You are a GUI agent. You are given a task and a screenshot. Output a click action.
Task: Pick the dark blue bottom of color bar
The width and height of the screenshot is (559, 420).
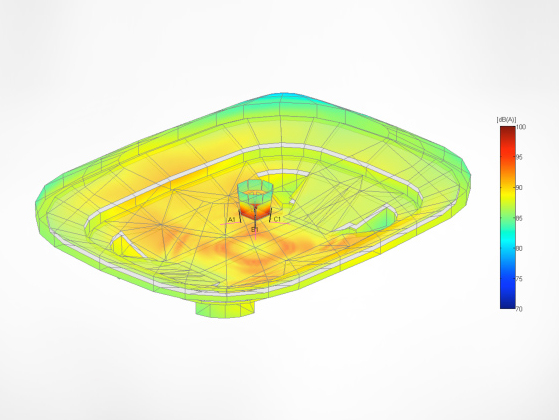pyautogui.click(x=507, y=303)
